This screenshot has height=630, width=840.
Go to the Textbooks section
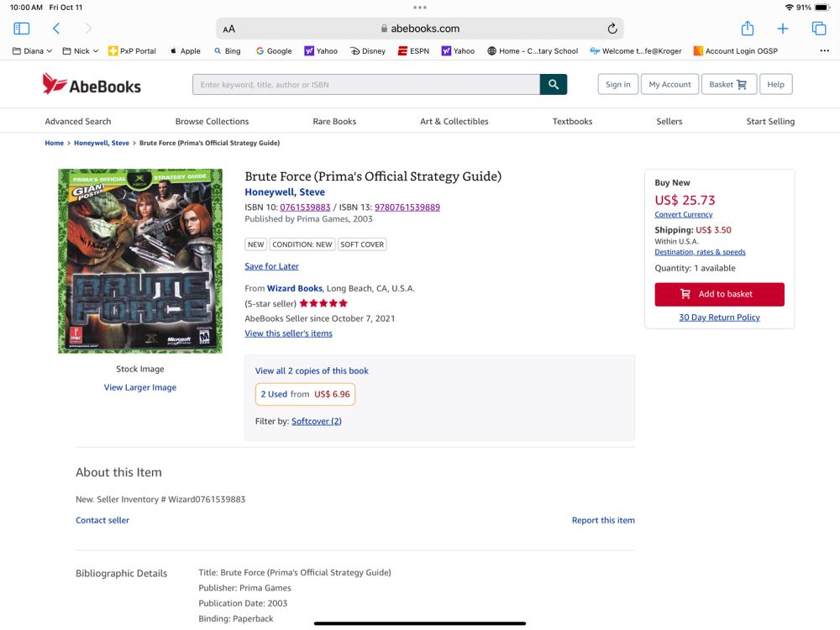click(x=572, y=121)
